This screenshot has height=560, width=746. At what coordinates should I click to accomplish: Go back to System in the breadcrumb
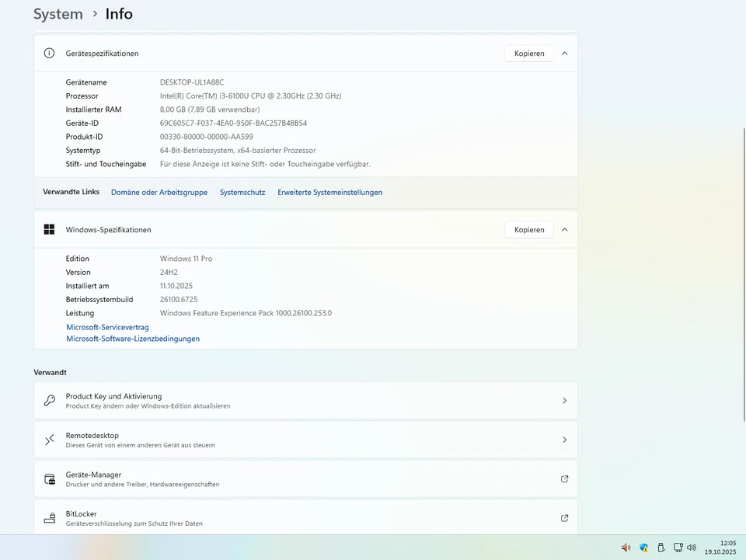click(x=58, y=14)
